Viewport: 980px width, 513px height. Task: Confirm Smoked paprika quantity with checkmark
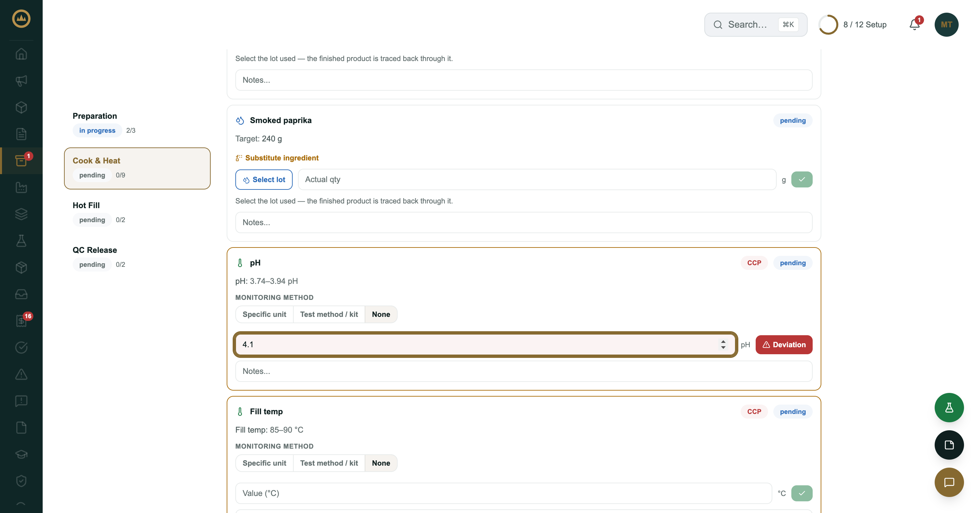click(802, 180)
